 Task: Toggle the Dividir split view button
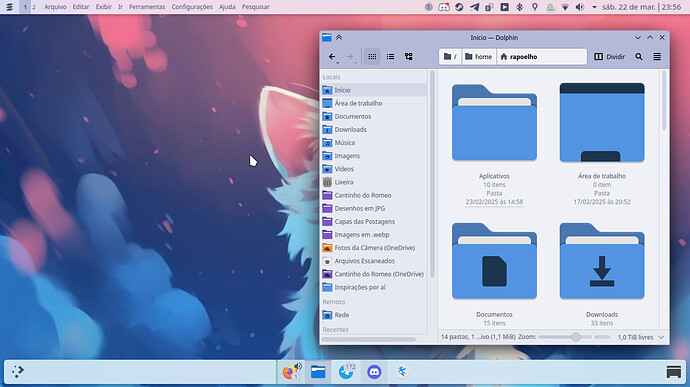(x=609, y=57)
